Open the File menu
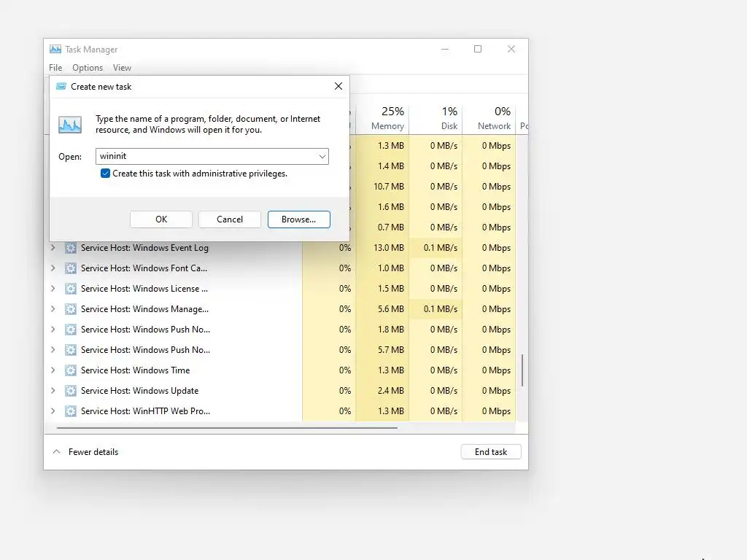This screenshot has width=747, height=560. [55, 68]
